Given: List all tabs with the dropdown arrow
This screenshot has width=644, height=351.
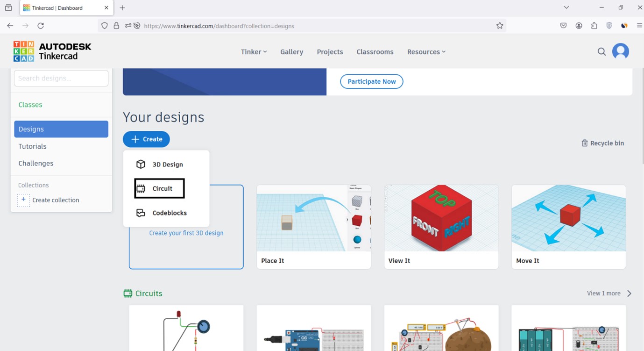Looking at the screenshot, I should click(x=566, y=7).
